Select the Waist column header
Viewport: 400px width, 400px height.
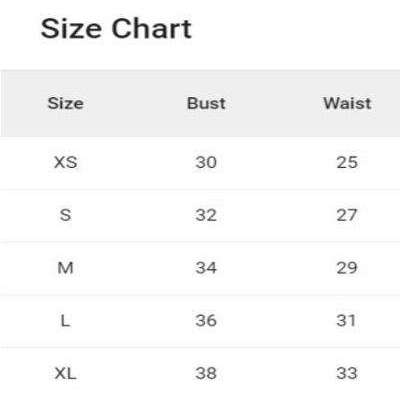347,103
